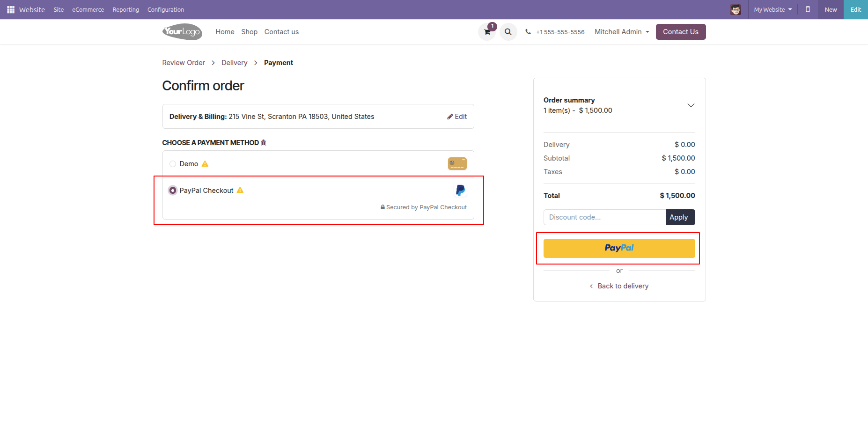This screenshot has width=868, height=434.
Task: Open the apps grid menu icon
Action: pyautogui.click(x=11, y=9)
